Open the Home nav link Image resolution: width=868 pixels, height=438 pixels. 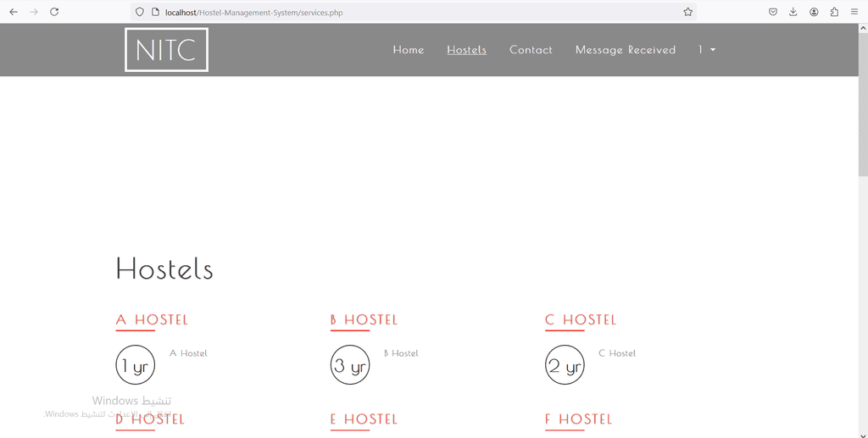click(x=409, y=50)
